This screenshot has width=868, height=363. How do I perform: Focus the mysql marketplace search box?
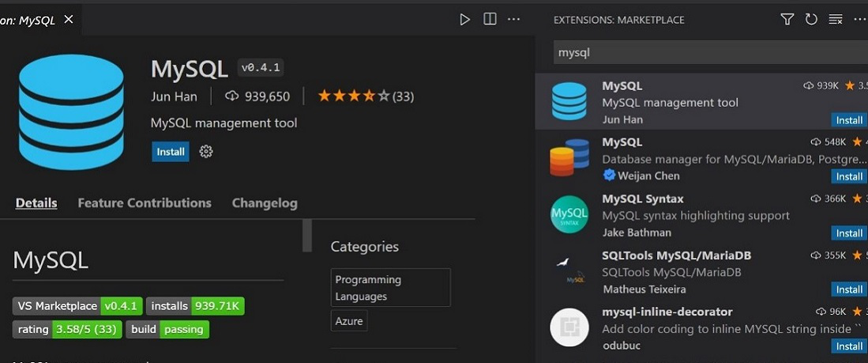711,53
